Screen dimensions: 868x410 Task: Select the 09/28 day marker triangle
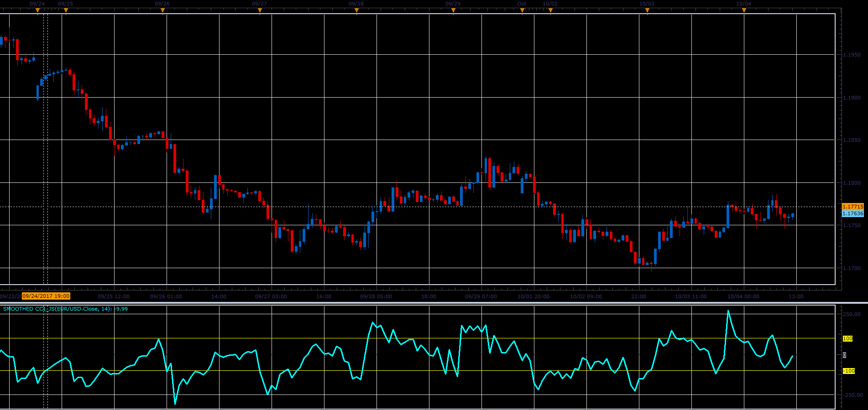(356, 10)
